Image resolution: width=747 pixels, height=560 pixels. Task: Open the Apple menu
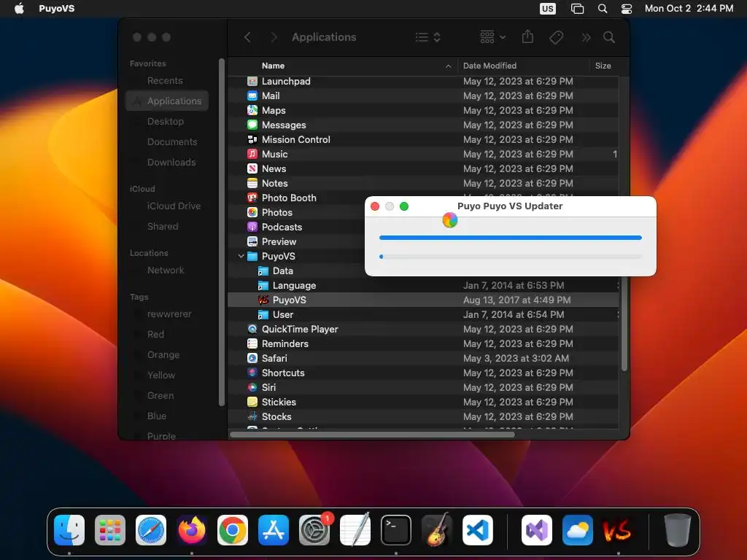coord(18,8)
